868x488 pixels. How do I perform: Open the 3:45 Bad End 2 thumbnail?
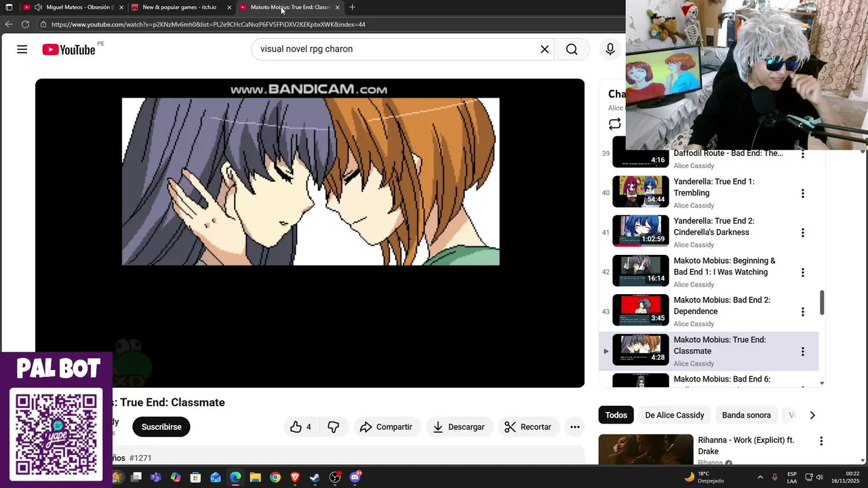coord(641,310)
